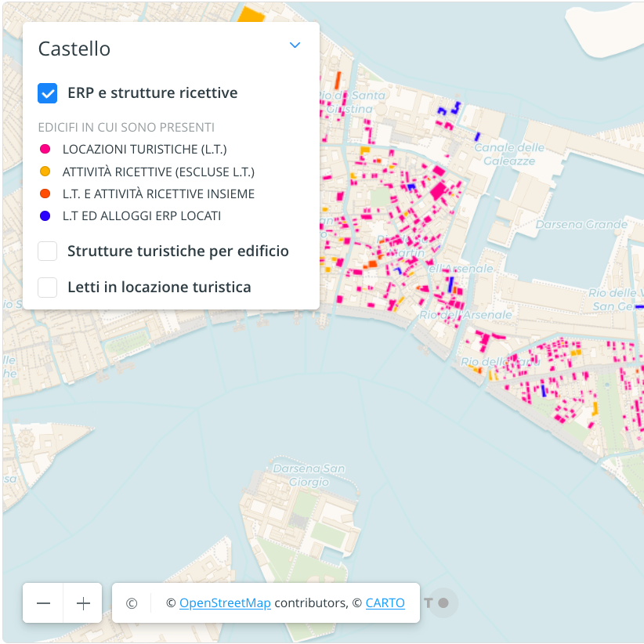This screenshot has height=644, width=644.
Task: Enable Letti in locazione turistica checkbox
Action: [48, 288]
